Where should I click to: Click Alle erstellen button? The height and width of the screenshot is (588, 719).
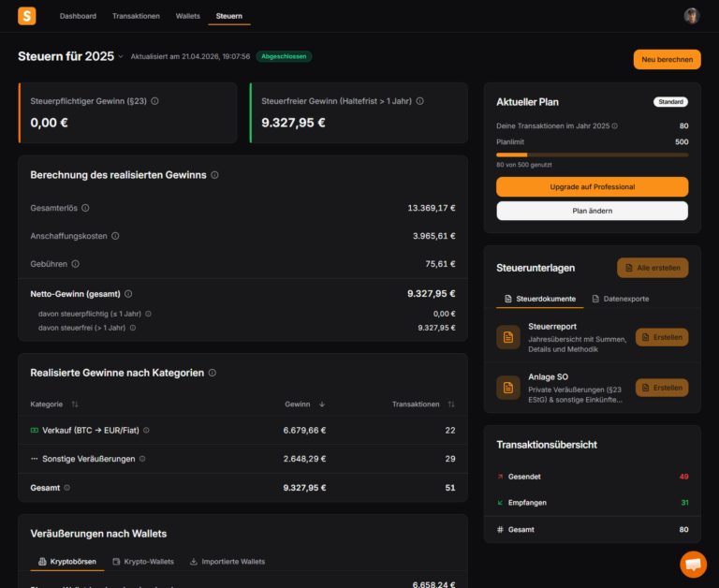point(653,268)
